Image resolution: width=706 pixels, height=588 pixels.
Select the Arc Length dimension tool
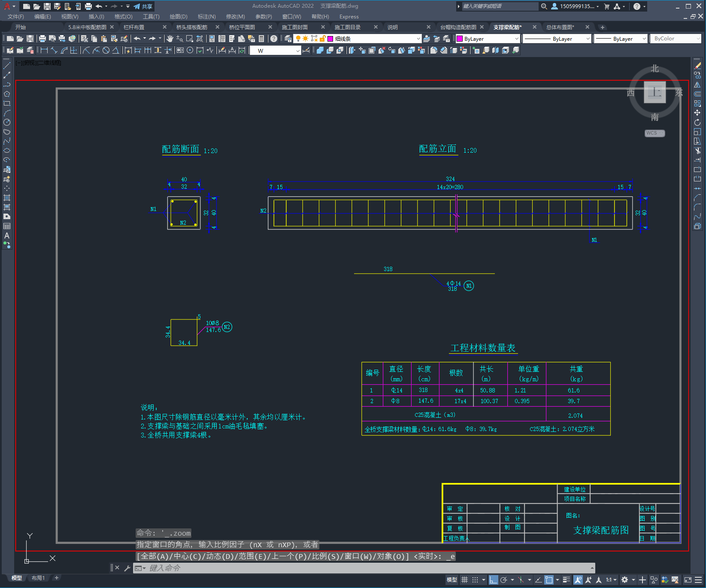(64, 50)
